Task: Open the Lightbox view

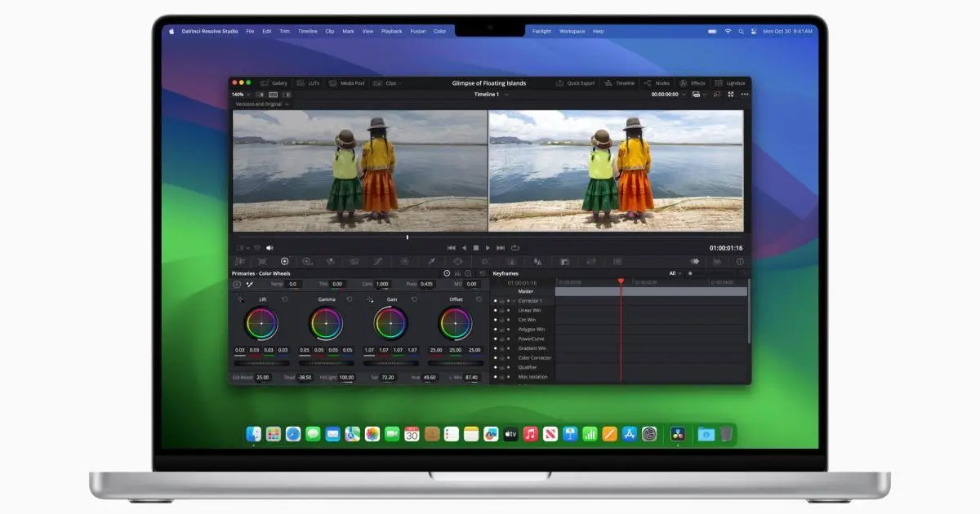Action: click(x=730, y=83)
